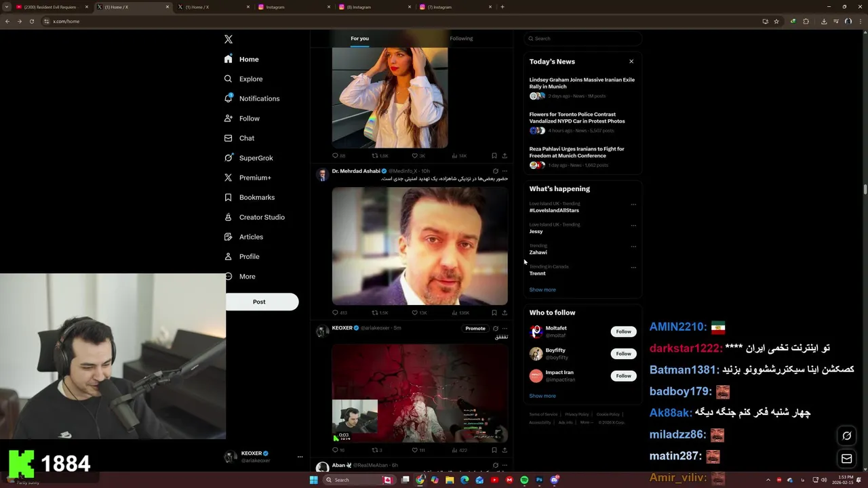Click the X logo above the sidebar
The height and width of the screenshot is (488, 868).
tap(229, 39)
